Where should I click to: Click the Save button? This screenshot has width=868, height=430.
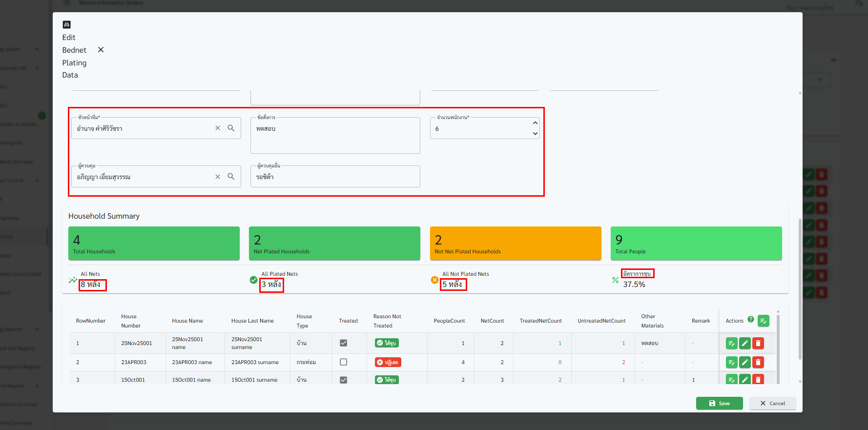click(x=719, y=403)
